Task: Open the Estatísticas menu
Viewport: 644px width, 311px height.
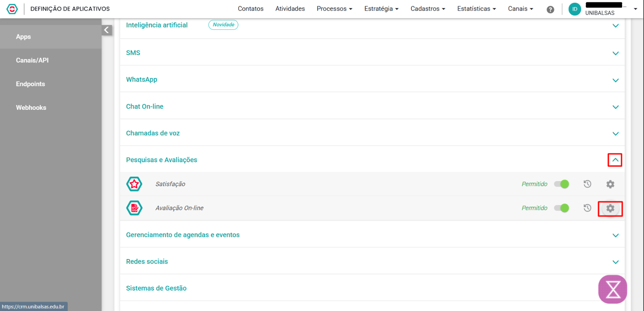Action: pos(476,9)
